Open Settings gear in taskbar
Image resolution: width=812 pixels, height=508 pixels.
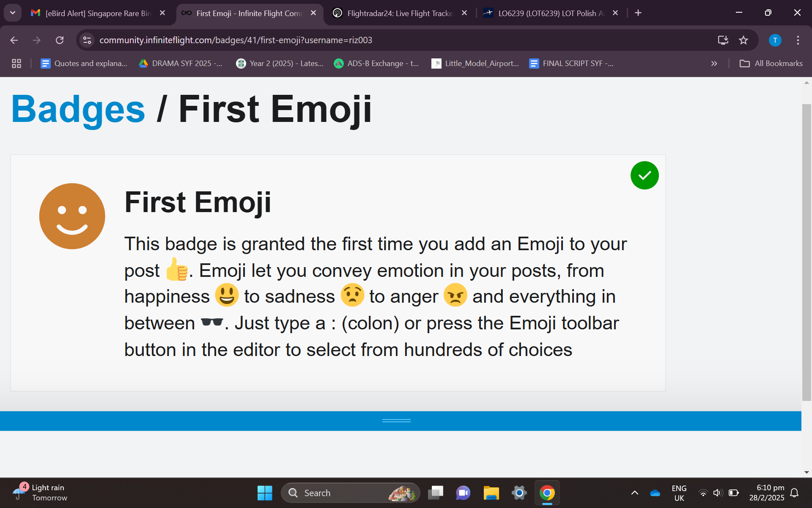519,493
